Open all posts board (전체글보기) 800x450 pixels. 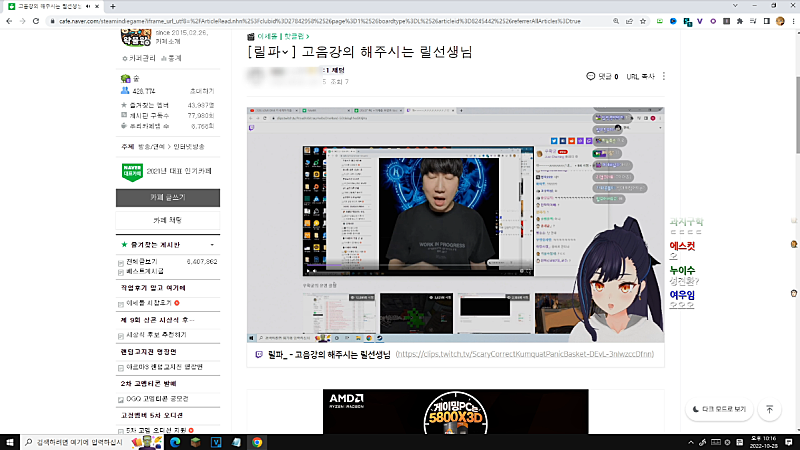point(142,262)
